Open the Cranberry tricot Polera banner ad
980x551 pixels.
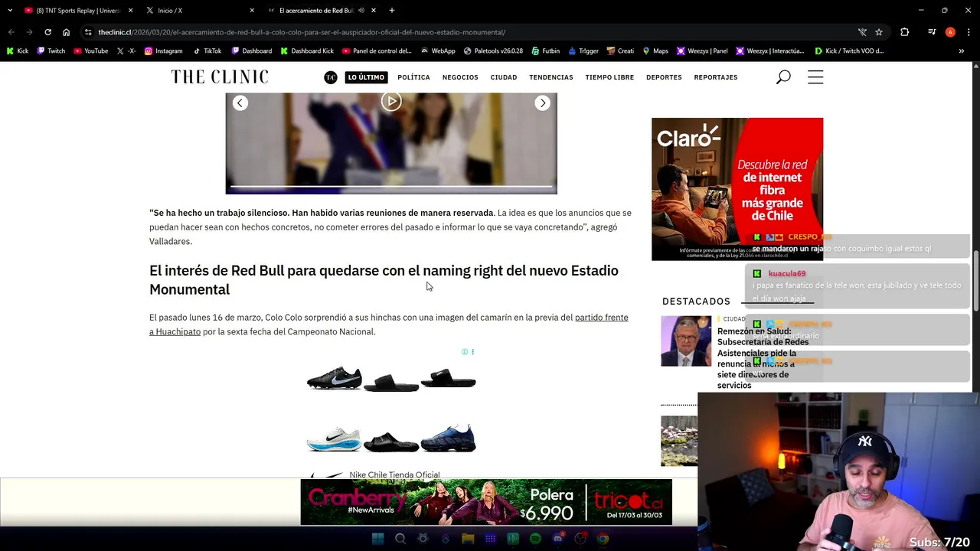click(x=486, y=502)
